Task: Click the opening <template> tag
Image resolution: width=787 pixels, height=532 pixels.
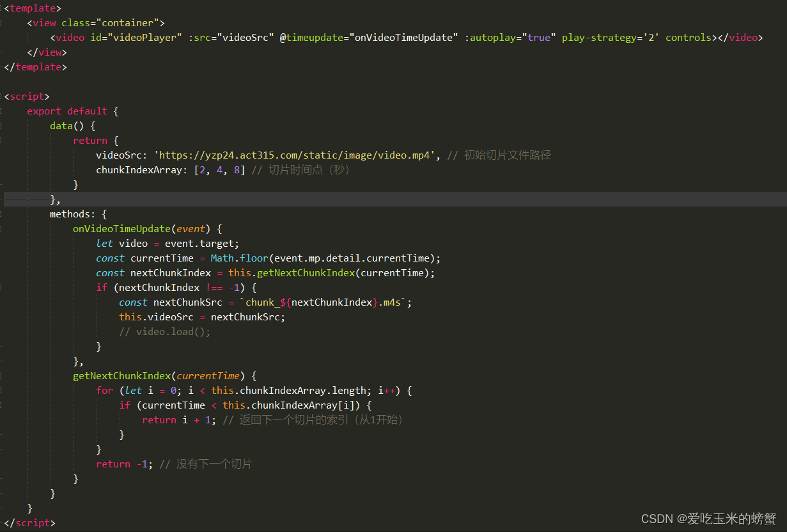Action: pyautogui.click(x=33, y=8)
